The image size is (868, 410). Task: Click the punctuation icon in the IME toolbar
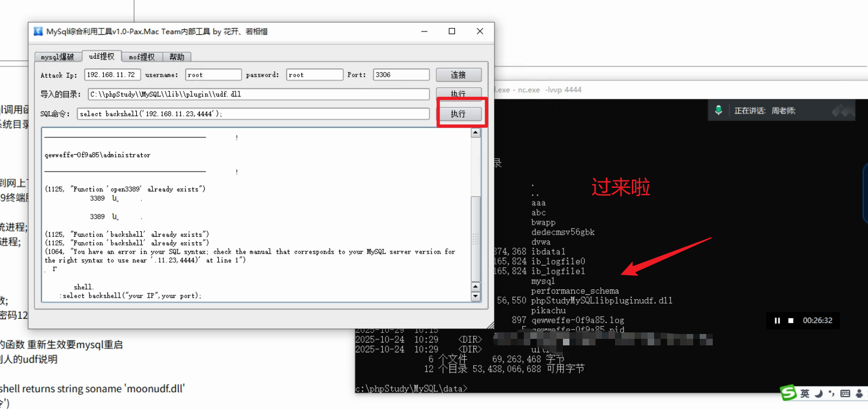[831, 394]
